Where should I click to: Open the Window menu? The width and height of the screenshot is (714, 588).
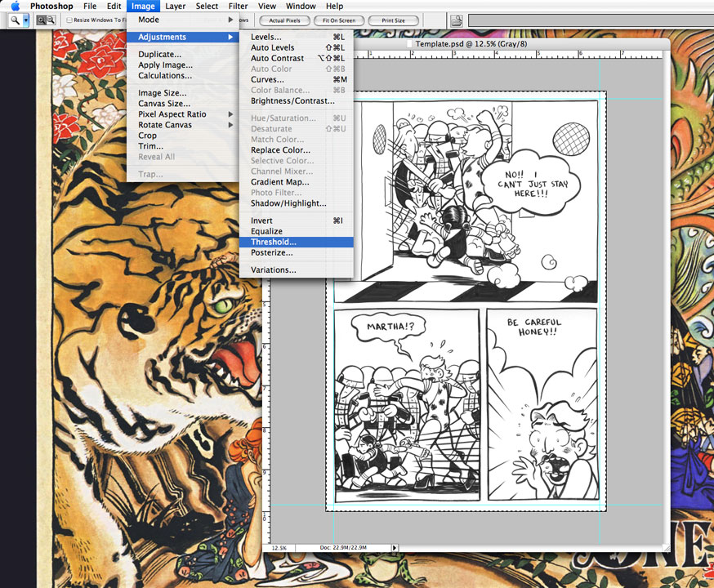301,6
